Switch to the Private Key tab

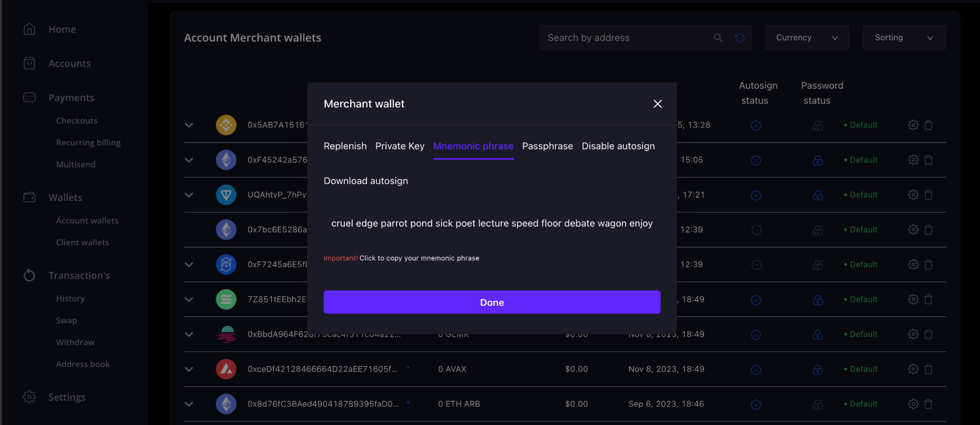(399, 146)
